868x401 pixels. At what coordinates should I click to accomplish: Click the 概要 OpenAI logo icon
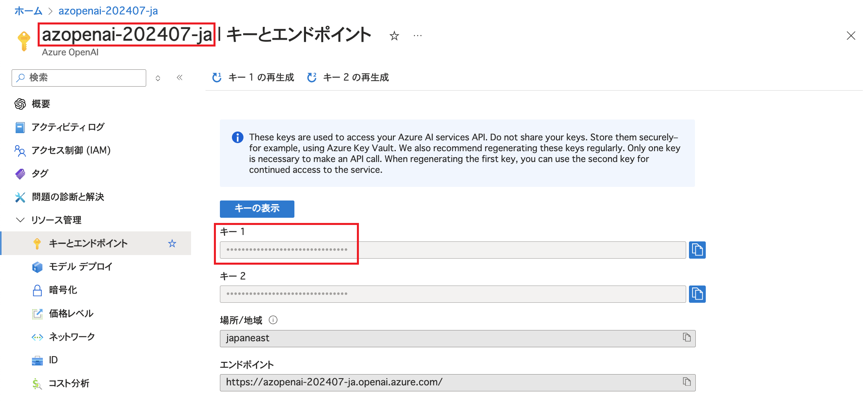coord(20,104)
